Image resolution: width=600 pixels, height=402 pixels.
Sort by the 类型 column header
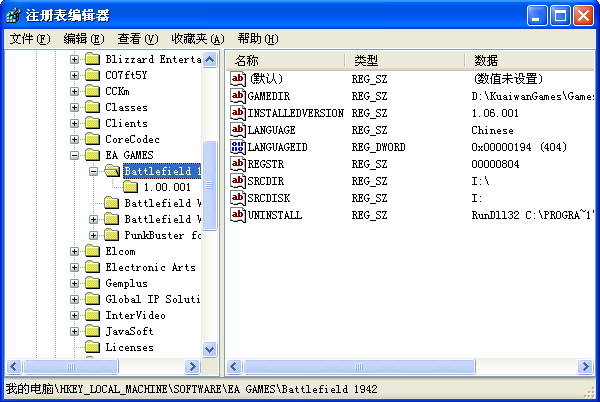click(x=405, y=60)
